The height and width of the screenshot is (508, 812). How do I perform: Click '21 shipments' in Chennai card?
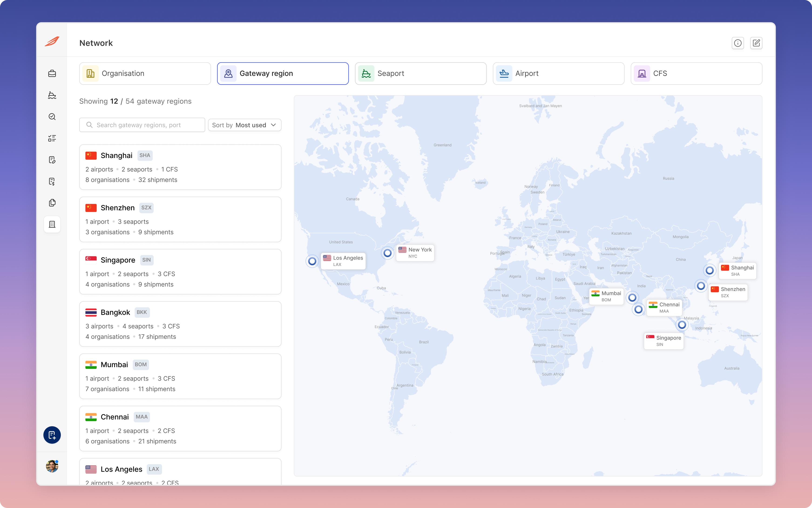point(157,441)
